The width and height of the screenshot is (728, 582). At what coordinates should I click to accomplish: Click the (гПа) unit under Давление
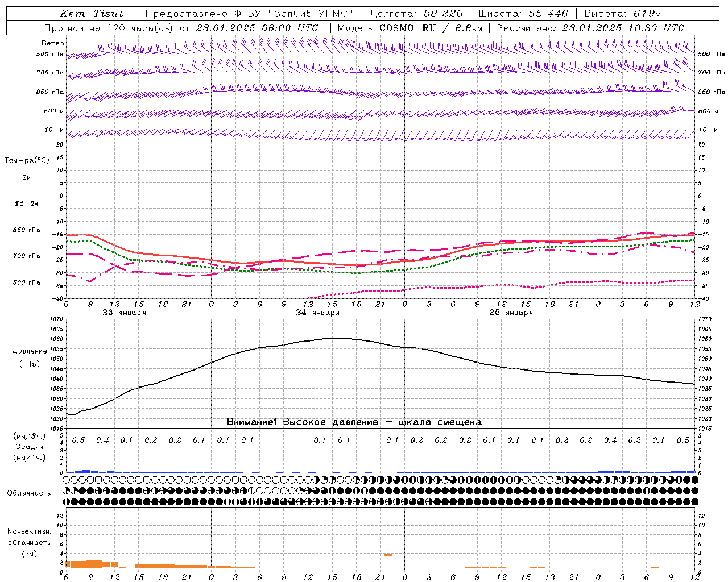pyautogui.click(x=30, y=364)
